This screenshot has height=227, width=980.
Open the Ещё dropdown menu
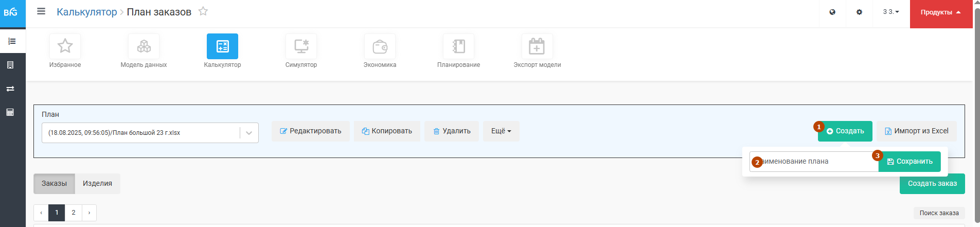point(501,131)
